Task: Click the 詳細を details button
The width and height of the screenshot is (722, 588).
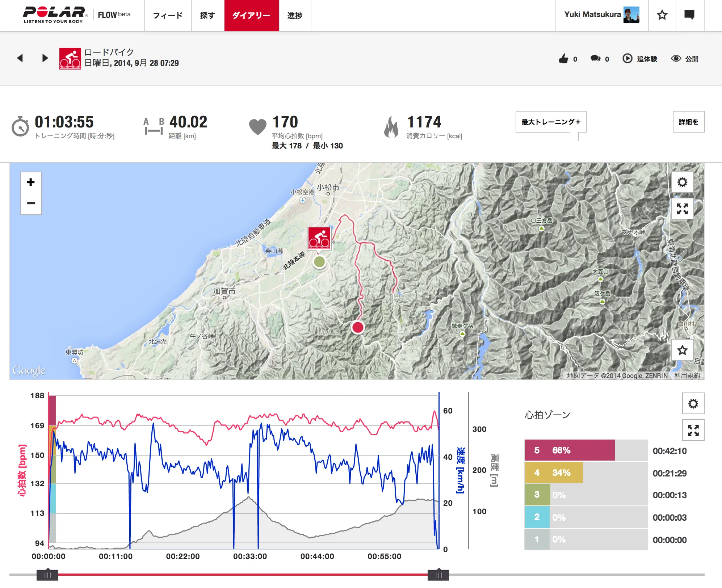Action: 688,122
